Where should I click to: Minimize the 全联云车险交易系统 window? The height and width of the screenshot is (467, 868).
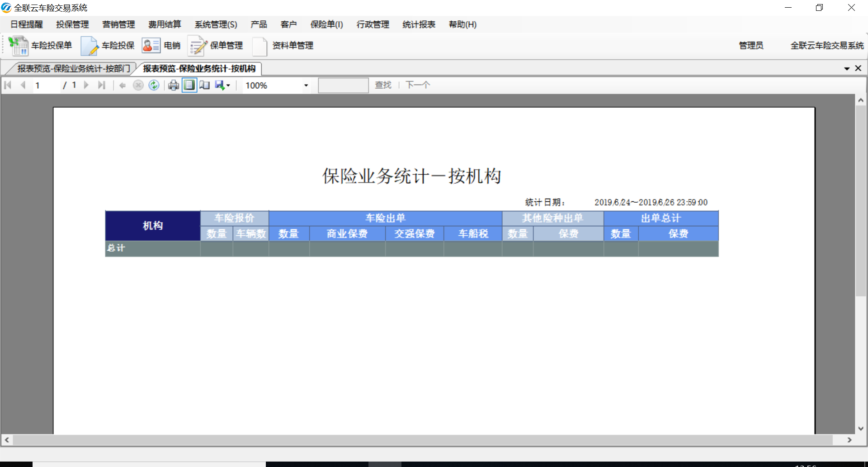click(x=788, y=8)
